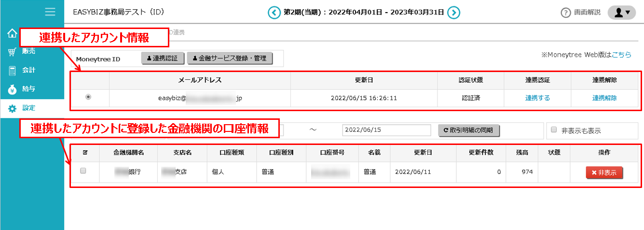Click the 設定 gear icon in sidebar

(12, 108)
